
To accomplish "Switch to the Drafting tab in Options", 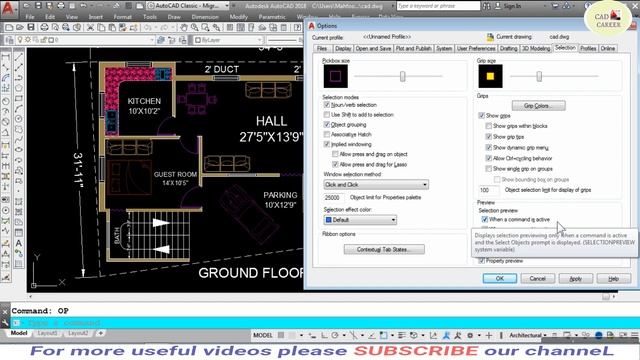I will coord(508,48).
